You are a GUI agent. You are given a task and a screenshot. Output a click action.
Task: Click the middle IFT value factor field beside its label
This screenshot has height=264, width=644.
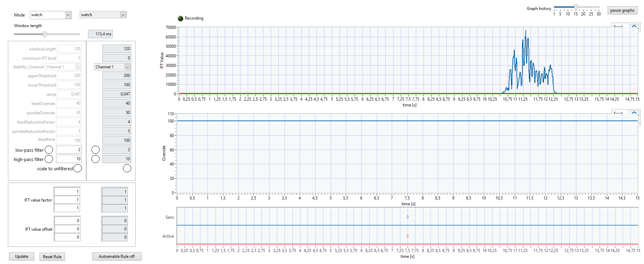(67, 200)
